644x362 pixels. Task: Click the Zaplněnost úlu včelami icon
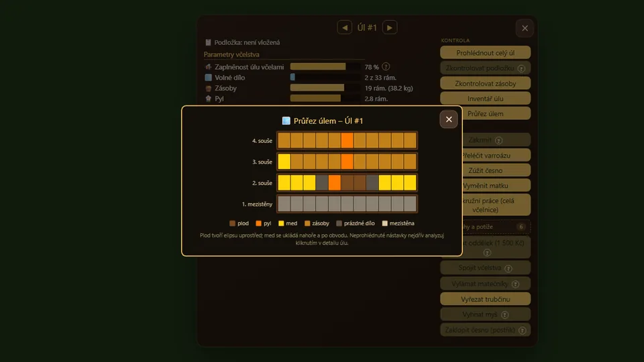click(208, 67)
